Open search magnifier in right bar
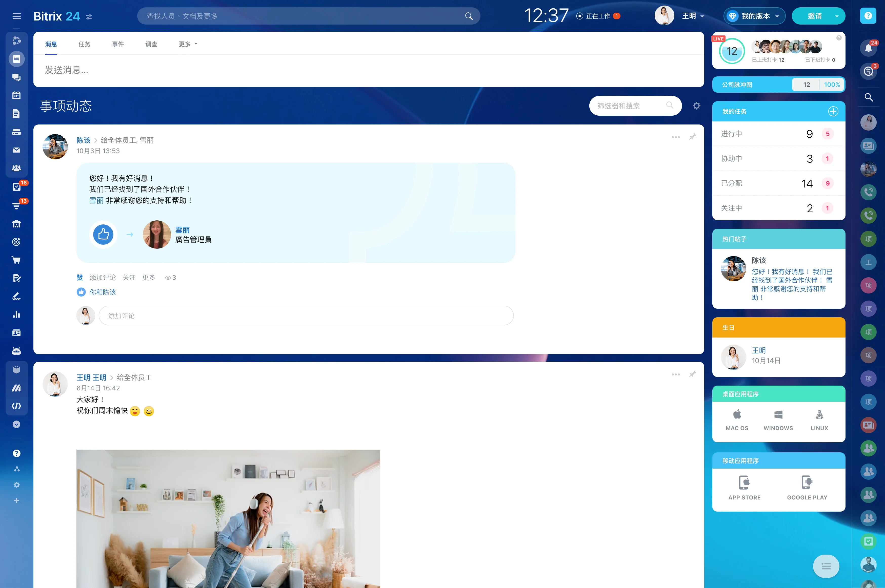Screen dimensions: 885x588 pyautogui.click(x=869, y=97)
